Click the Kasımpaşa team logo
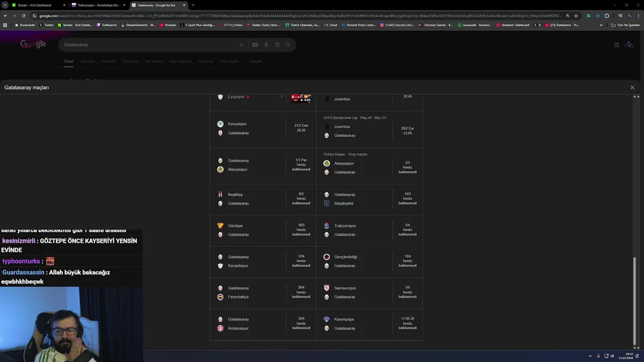 point(327,319)
